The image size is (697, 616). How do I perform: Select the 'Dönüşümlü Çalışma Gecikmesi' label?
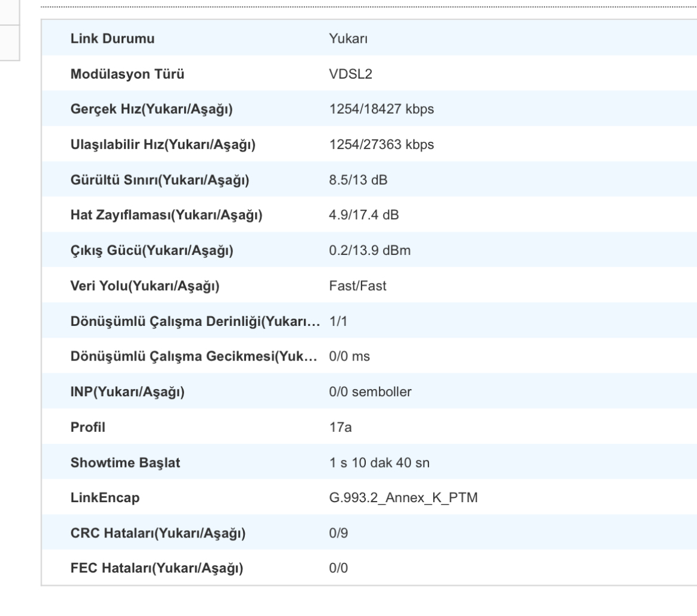[194, 356]
